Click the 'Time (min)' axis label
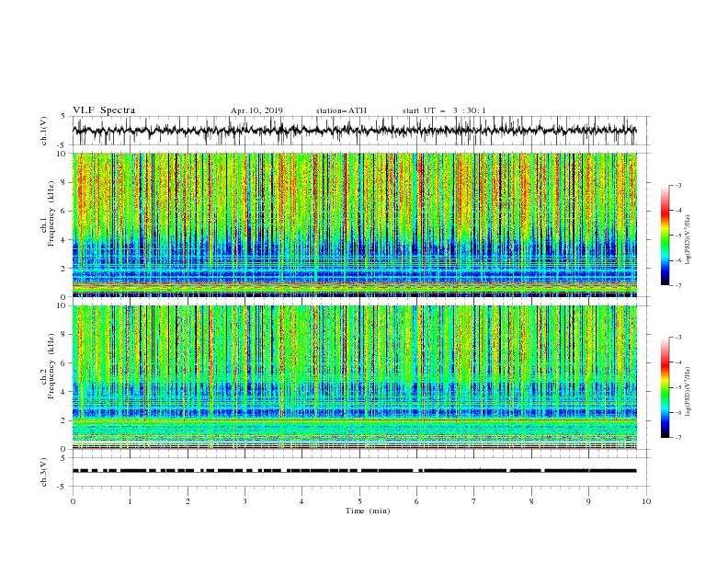Image resolution: width=728 pixels, height=563 pixels. [x=368, y=511]
